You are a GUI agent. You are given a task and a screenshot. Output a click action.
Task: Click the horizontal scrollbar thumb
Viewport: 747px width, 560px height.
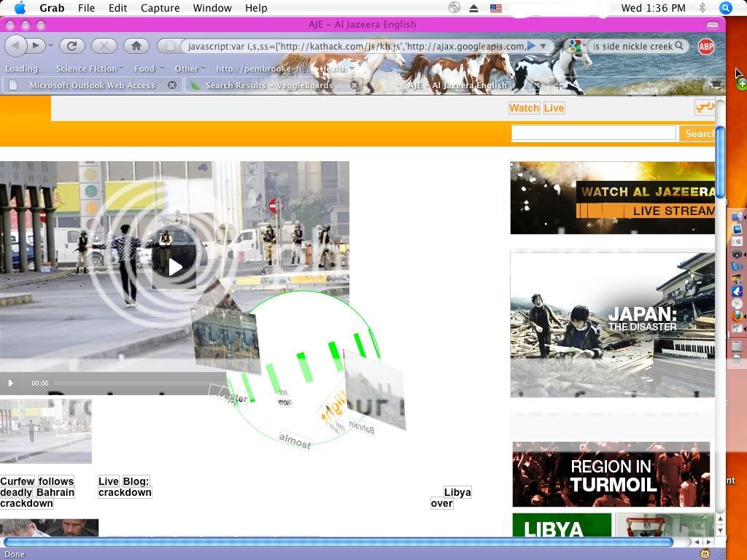tap(338, 542)
